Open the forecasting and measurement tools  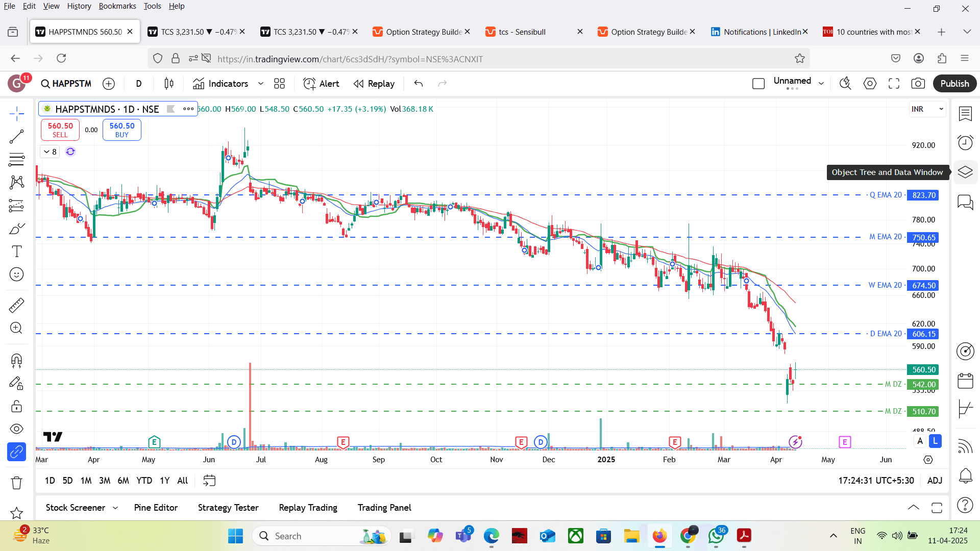point(16,206)
